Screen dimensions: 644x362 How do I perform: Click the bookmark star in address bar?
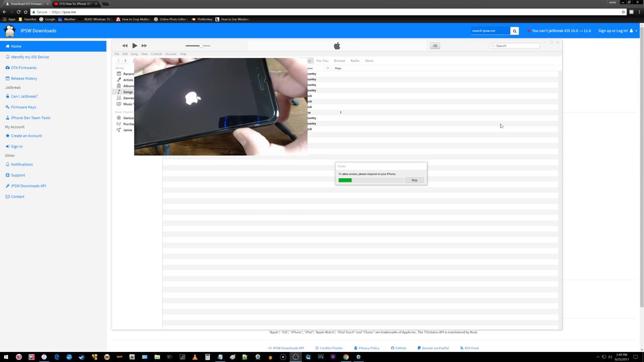pyautogui.click(x=623, y=12)
